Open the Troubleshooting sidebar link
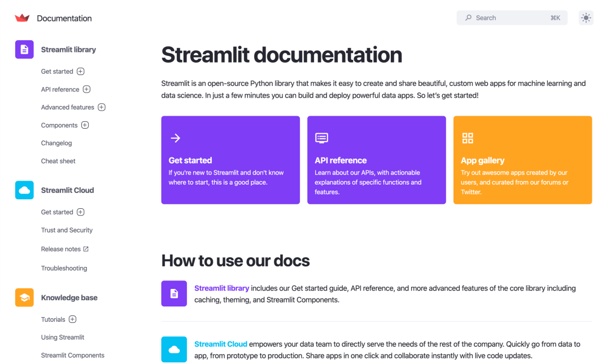Screen dimensions: 610x364 (x=64, y=268)
